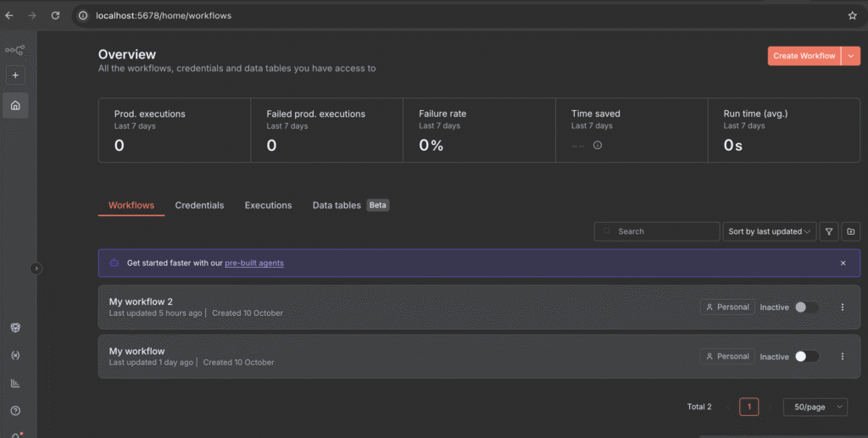Activate the My workflow toggle

tap(806, 357)
